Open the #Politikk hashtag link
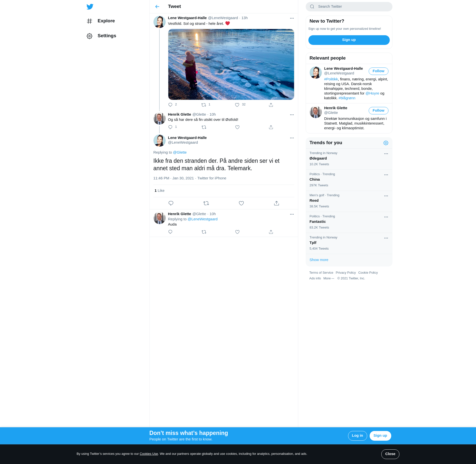This screenshot has height=464, width=476. pos(331,79)
